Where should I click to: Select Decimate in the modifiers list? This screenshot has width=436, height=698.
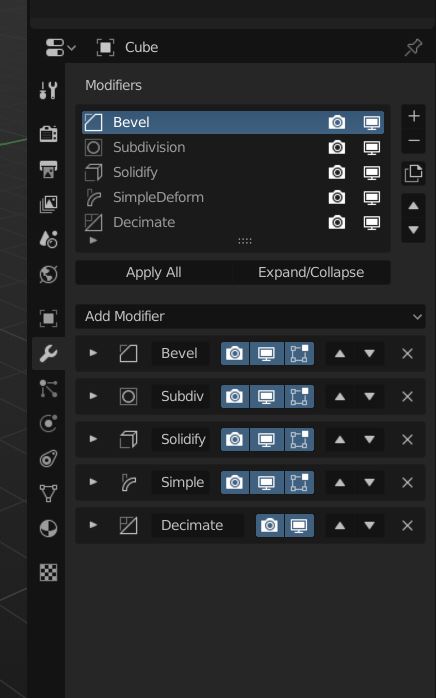pos(233,222)
